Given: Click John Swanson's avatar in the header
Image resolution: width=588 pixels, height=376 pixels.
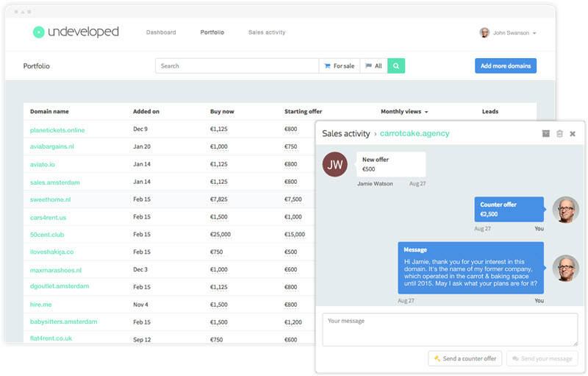Looking at the screenshot, I should coord(484,32).
